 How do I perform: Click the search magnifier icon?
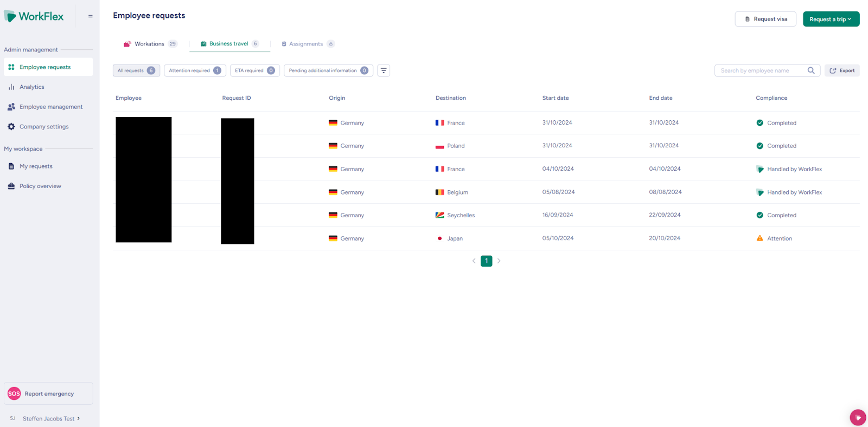[811, 70]
